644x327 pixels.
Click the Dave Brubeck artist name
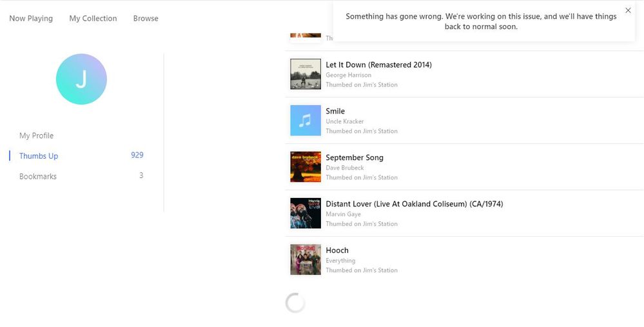point(344,168)
